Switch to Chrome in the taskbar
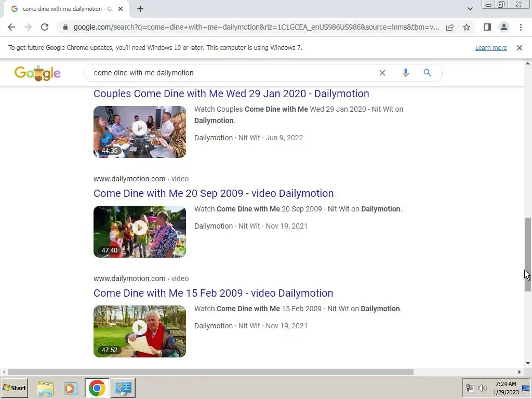 coord(97,388)
